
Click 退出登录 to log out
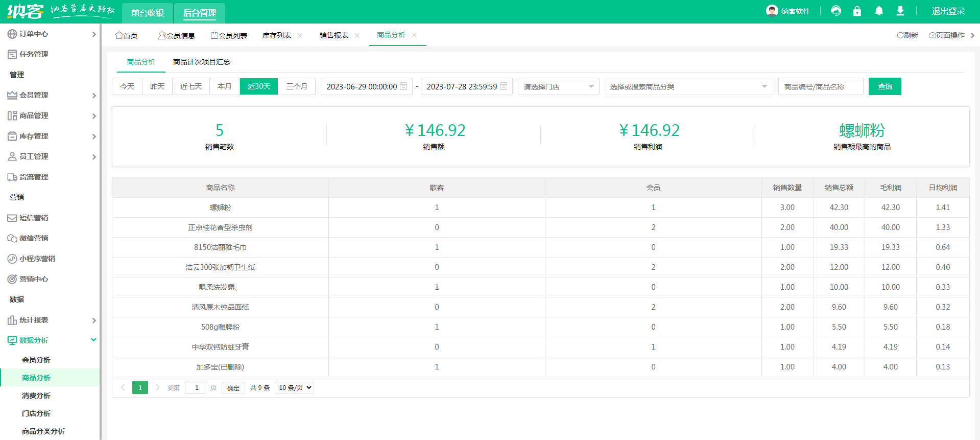tap(948, 11)
